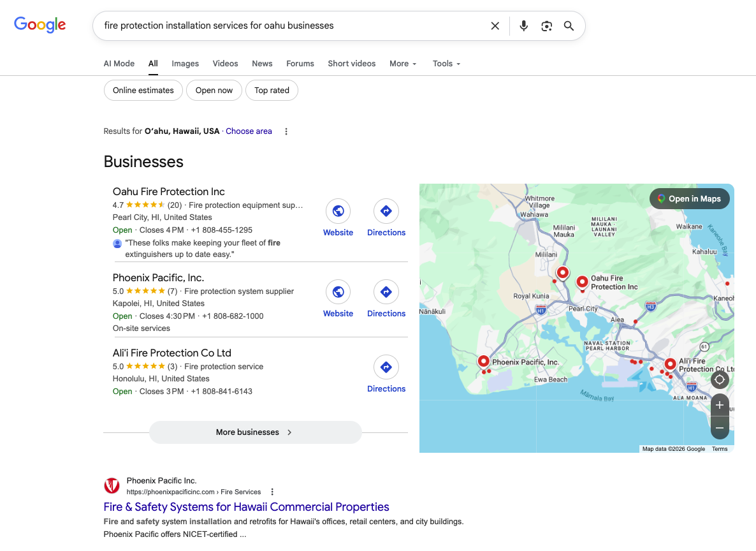Viewport: 756px width, 551px height.
Task: Toggle the Top rated filter chip
Action: click(272, 90)
